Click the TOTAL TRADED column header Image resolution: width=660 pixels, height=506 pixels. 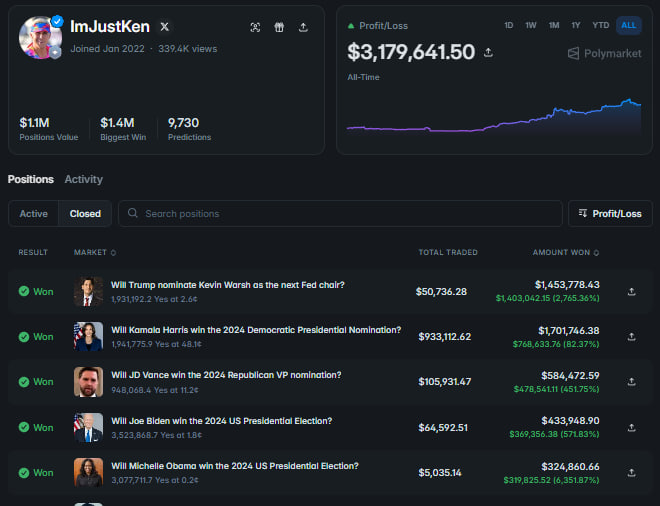pyautogui.click(x=448, y=252)
